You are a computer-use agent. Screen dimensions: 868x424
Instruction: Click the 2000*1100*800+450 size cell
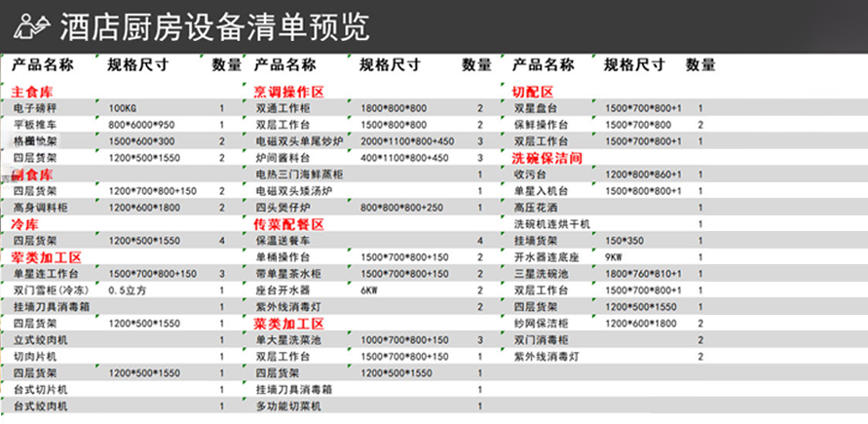click(407, 141)
